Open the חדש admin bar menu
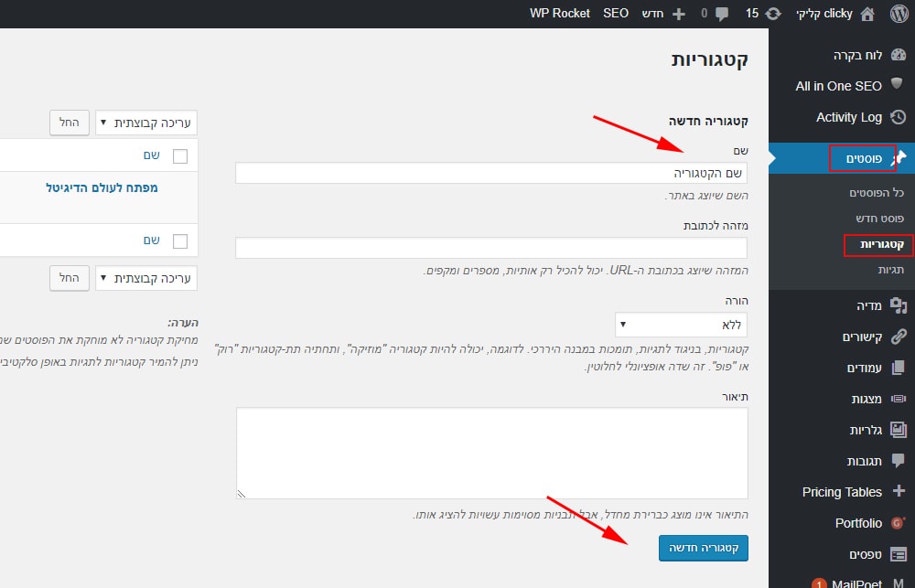Screen dimensions: 915x588 (653, 14)
